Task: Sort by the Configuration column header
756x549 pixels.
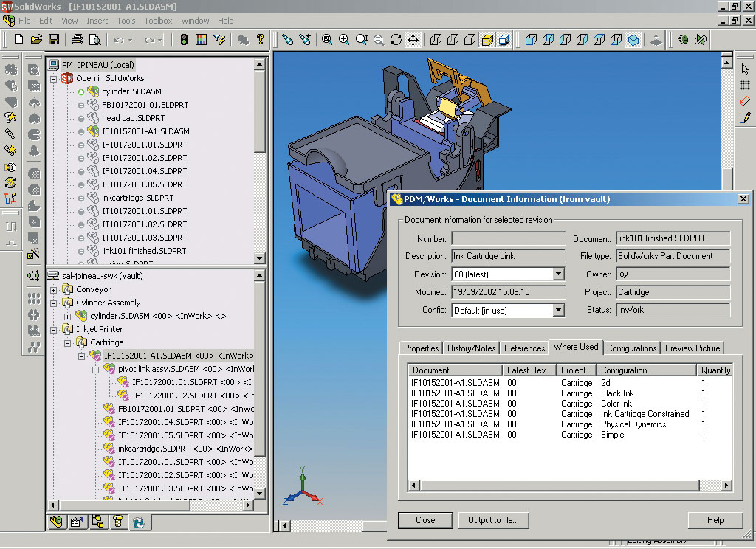Action: (x=646, y=370)
